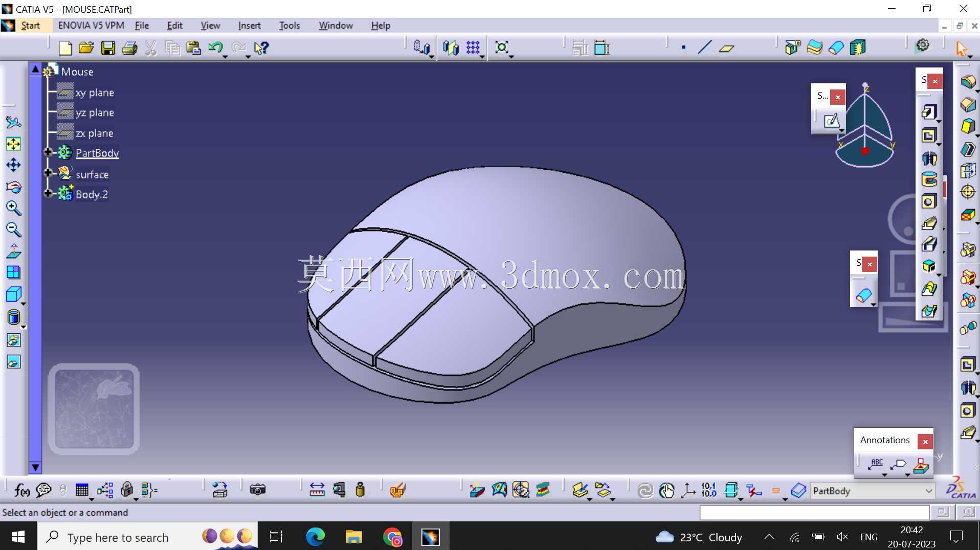Screen dimensions: 980x550
Task: Click the tree scrollbar up arrow
Action: (35, 69)
